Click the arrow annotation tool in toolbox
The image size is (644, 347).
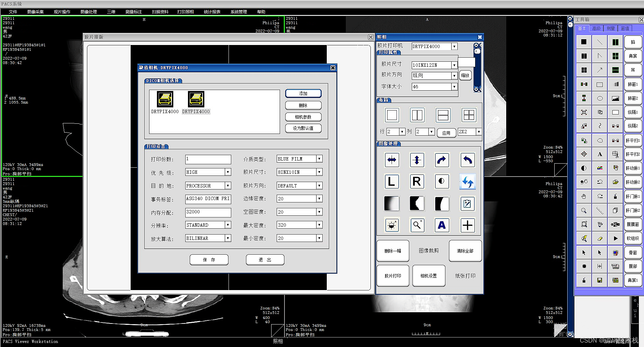(x=600, y=70)
